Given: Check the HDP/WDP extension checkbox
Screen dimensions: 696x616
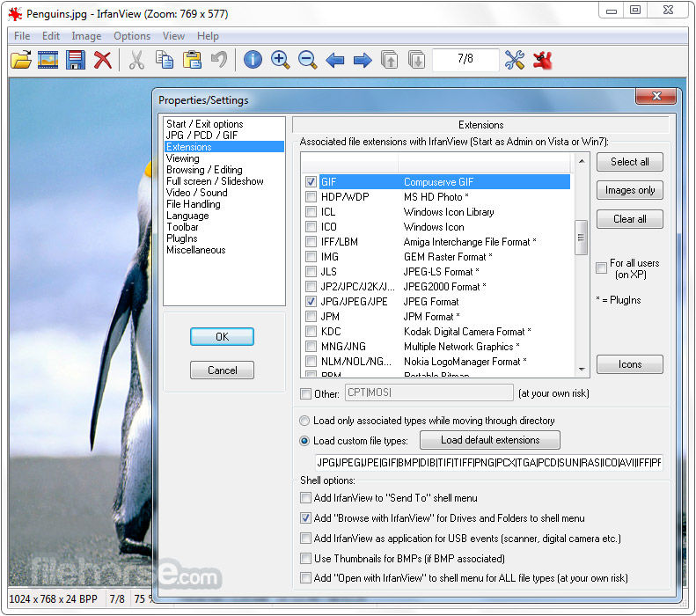Looking at the screenshot, I should coord(311,196).
